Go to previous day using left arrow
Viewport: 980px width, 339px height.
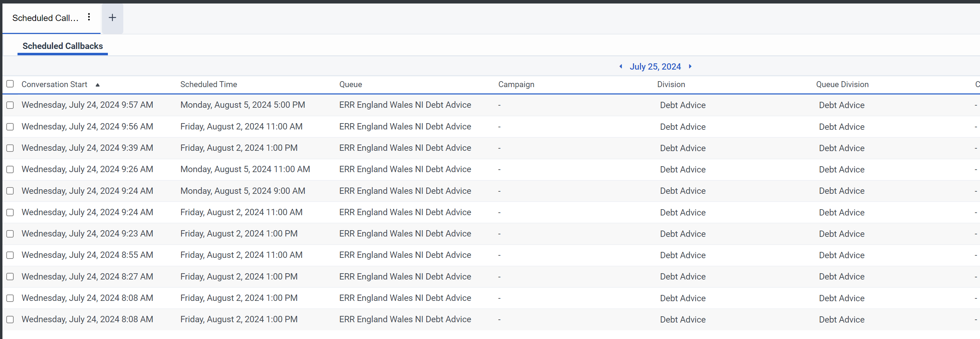click(x=621, y=66)
